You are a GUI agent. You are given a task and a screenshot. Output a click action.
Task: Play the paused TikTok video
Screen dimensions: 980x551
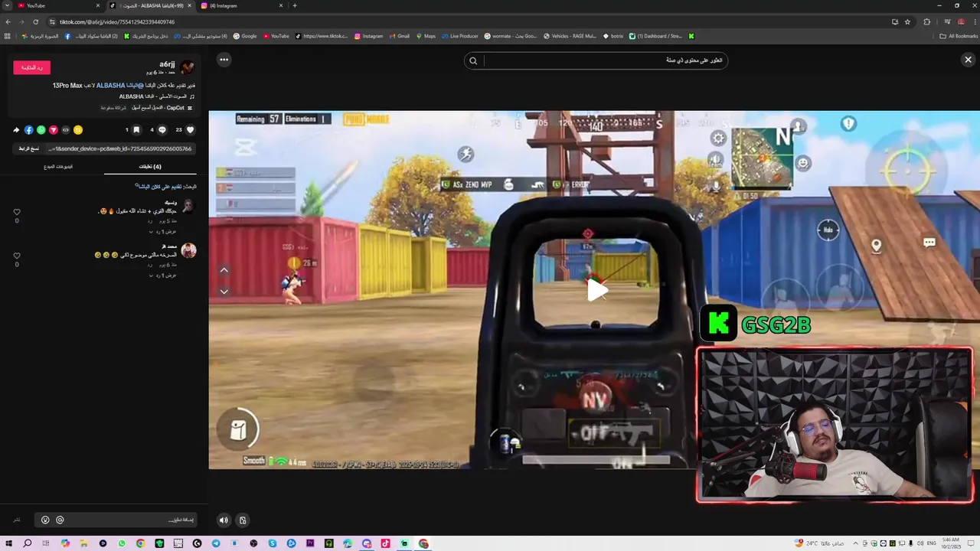pos(597,290)
